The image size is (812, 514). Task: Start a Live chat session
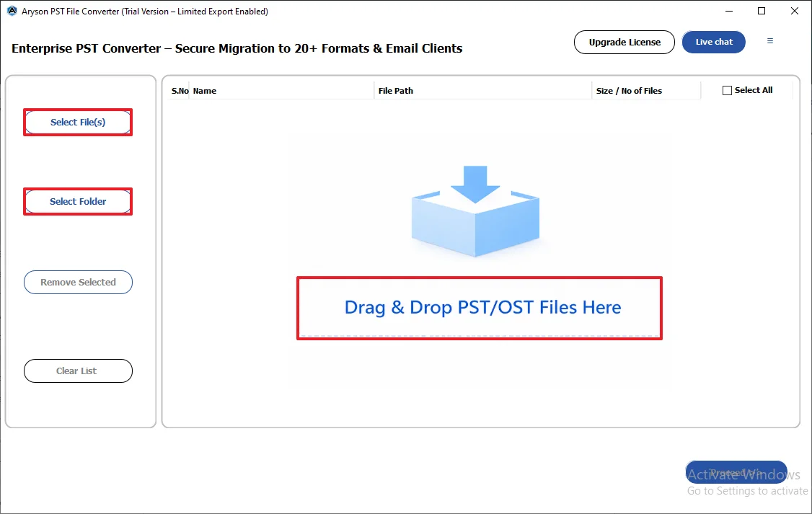point(714,42)
